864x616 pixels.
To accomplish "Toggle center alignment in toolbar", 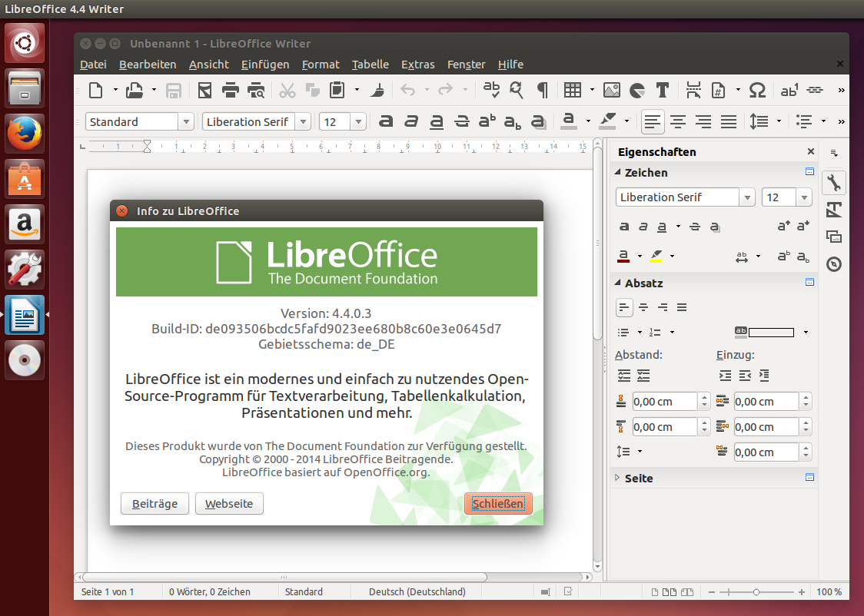I will (677, 121).
